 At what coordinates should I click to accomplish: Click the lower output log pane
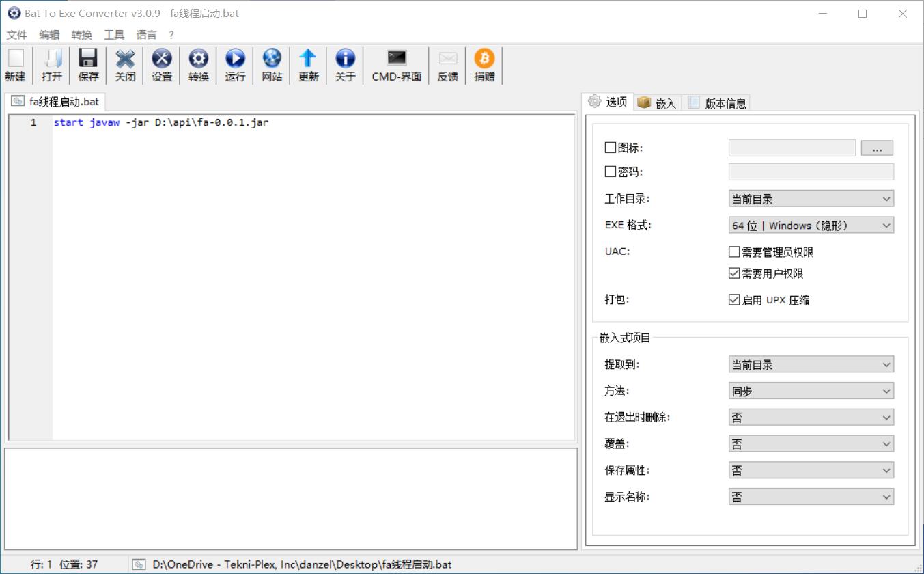pyautogui.click(x=291, y=498)
